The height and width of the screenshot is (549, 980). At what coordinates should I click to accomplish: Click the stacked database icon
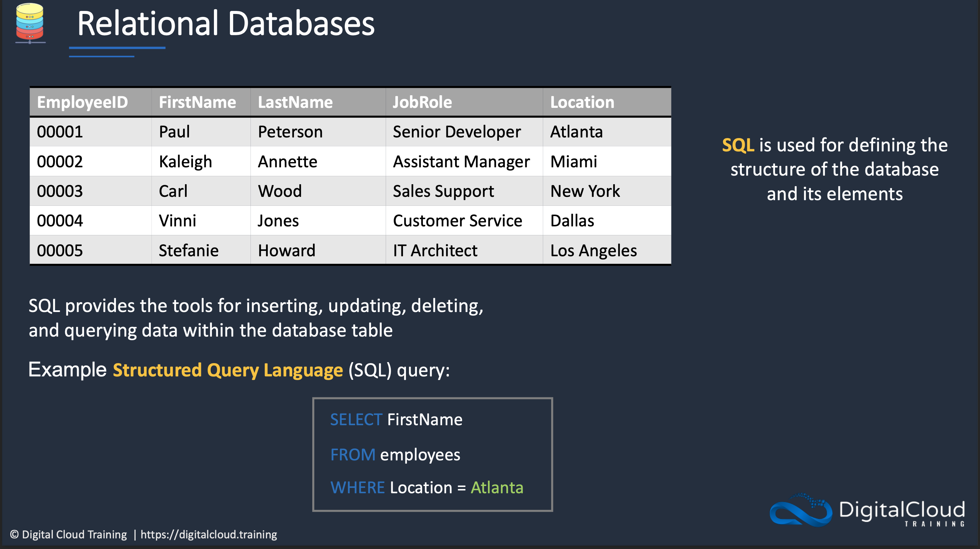click(x=30, y=23)
